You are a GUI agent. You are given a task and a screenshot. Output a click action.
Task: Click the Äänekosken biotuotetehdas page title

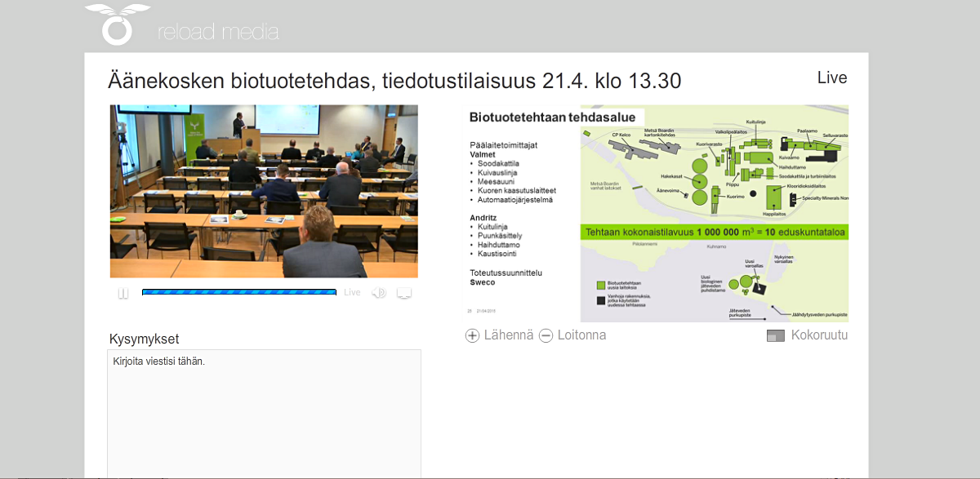[x=394, y=82]
